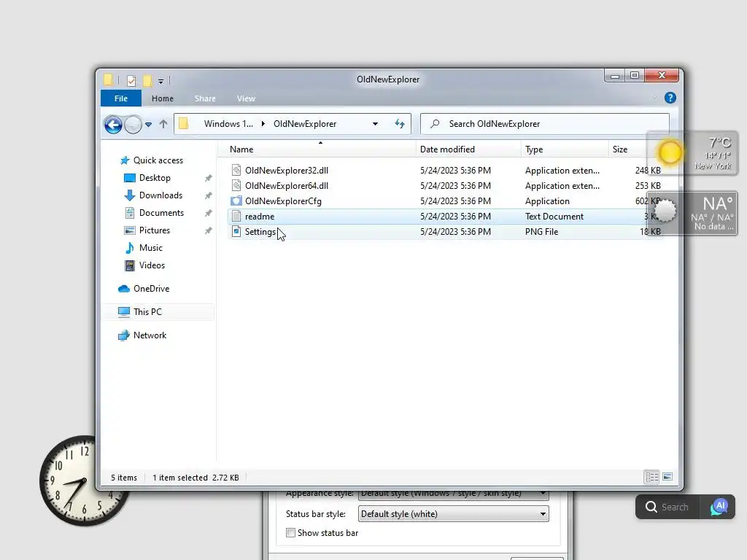Switch to the Home ribbon tab
Screen dimensions: 747x560
click(163, 98)
